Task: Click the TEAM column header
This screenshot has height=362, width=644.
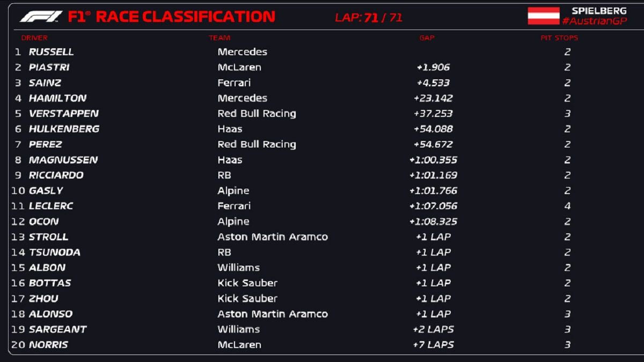Action: [x=219, y=38]
